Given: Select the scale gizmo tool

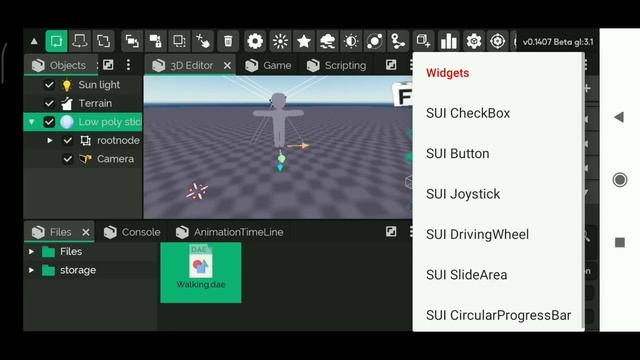Looking at the screenshot, I should 104,41.
